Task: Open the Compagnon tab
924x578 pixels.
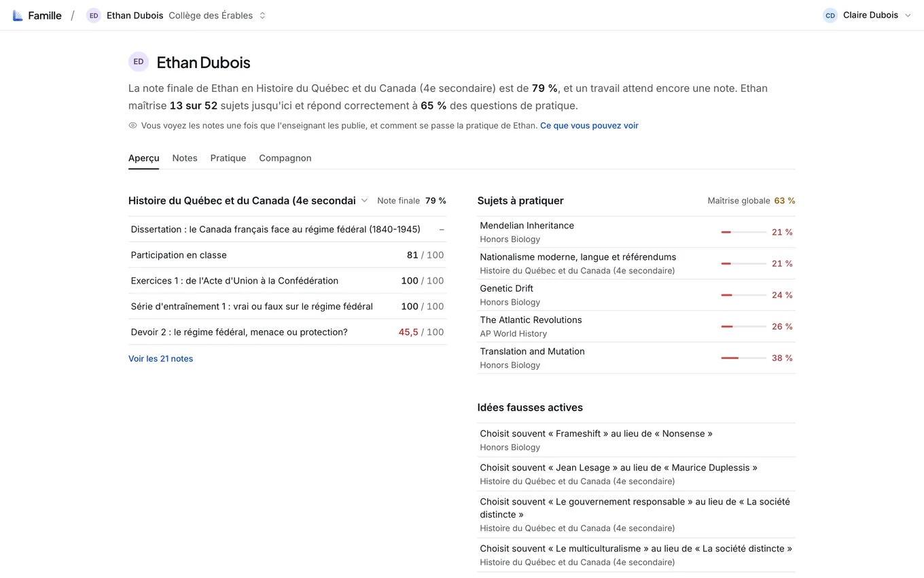Action: (x=285, y=158)
